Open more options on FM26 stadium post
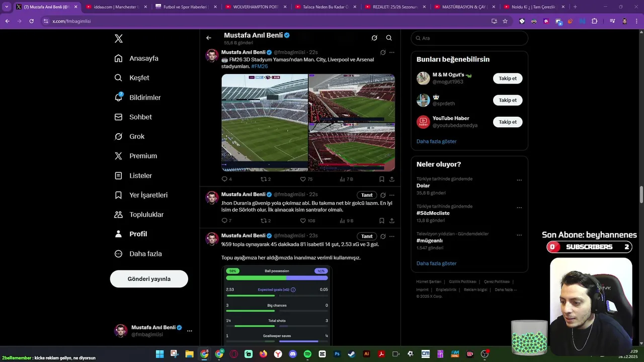The width and height of the screenshot is (644, 362). click(392, 52)
